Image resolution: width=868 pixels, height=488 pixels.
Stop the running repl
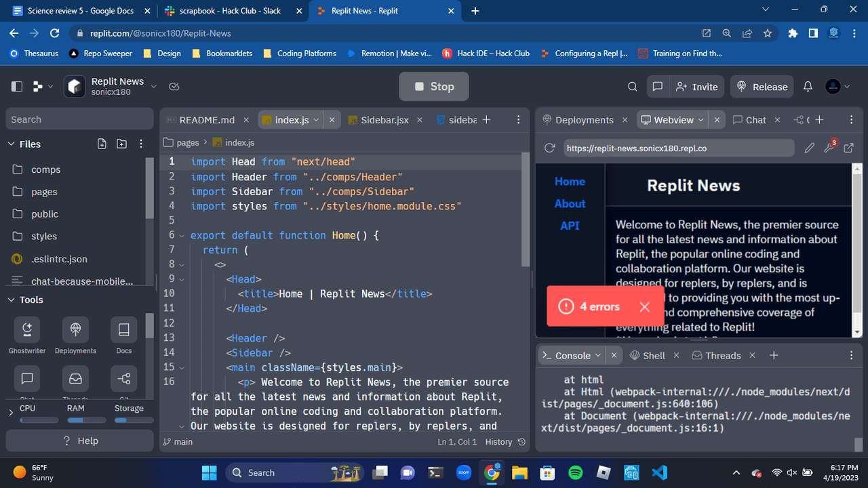(433, 87)
